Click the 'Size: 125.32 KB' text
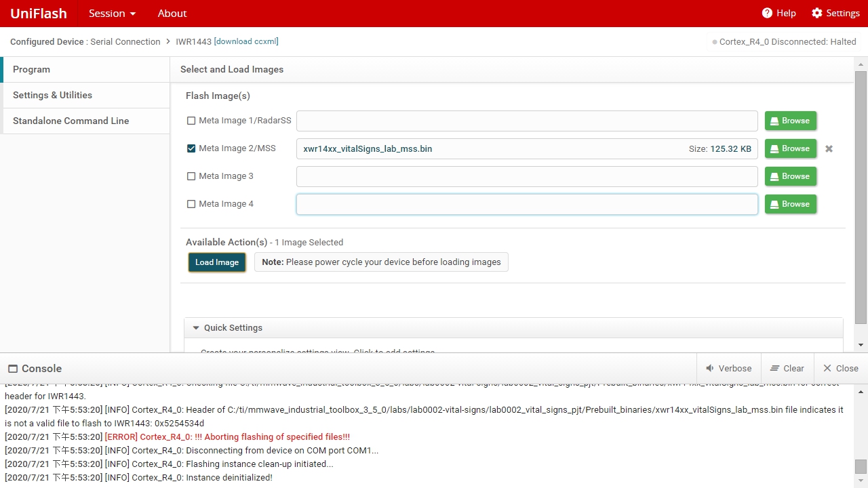 click(720, 148)
